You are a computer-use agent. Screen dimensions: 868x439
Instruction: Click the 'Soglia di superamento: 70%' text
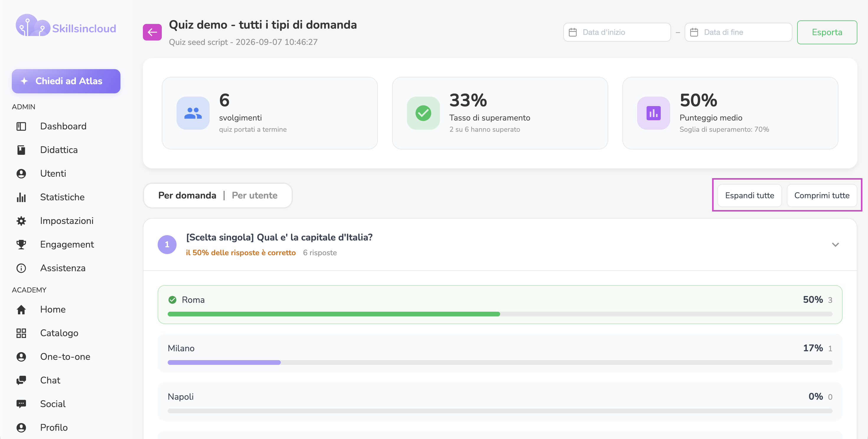tap(724, 129)
